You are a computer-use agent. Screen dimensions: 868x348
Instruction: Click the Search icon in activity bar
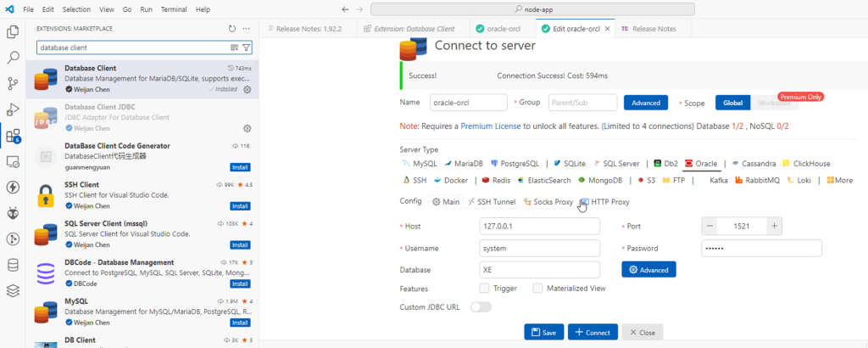pos(13,58)
